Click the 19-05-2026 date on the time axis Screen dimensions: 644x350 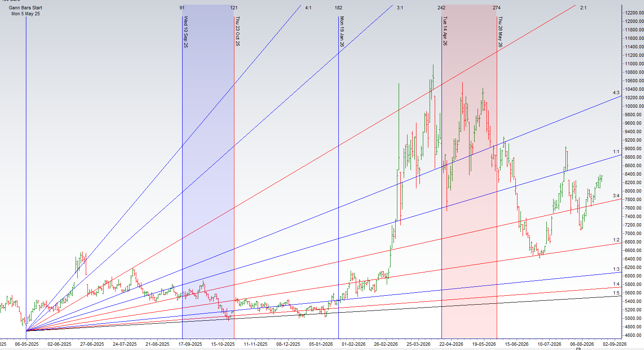point(484,344)
